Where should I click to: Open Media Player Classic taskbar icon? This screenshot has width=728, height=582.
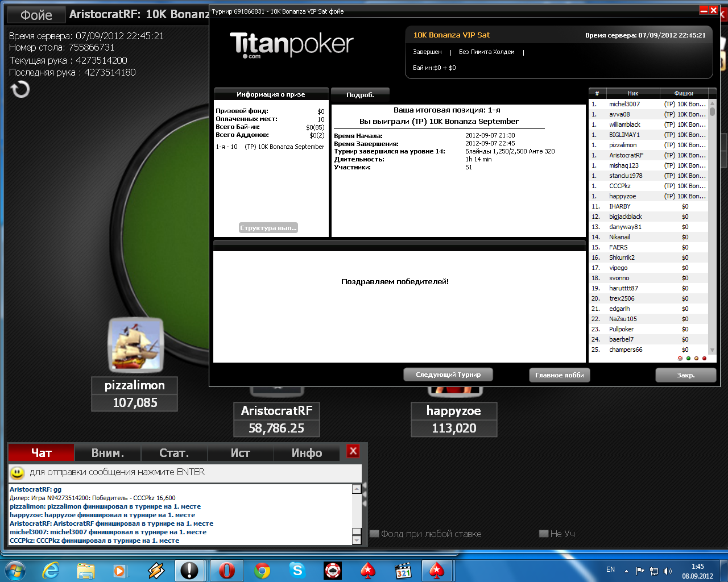(403, 570)
